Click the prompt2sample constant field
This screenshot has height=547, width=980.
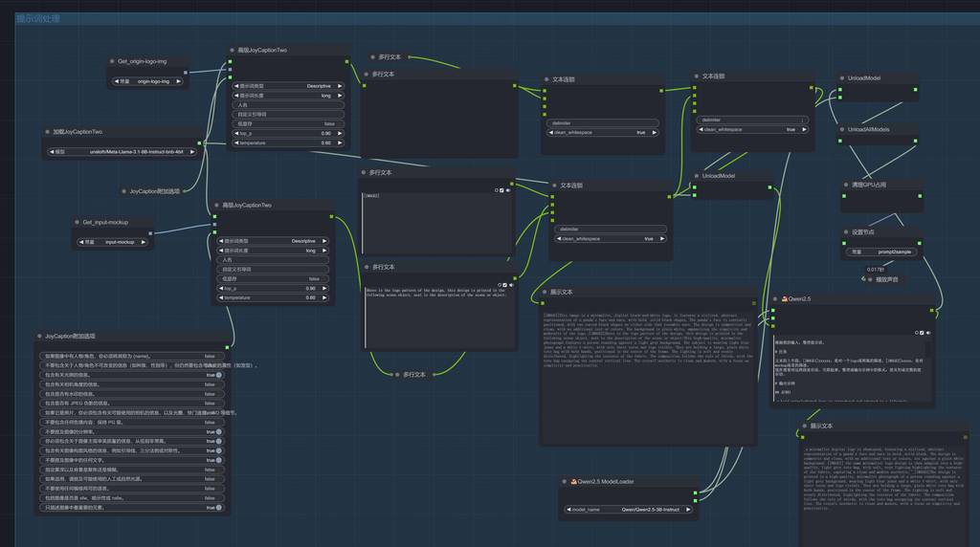pos(881,252)
